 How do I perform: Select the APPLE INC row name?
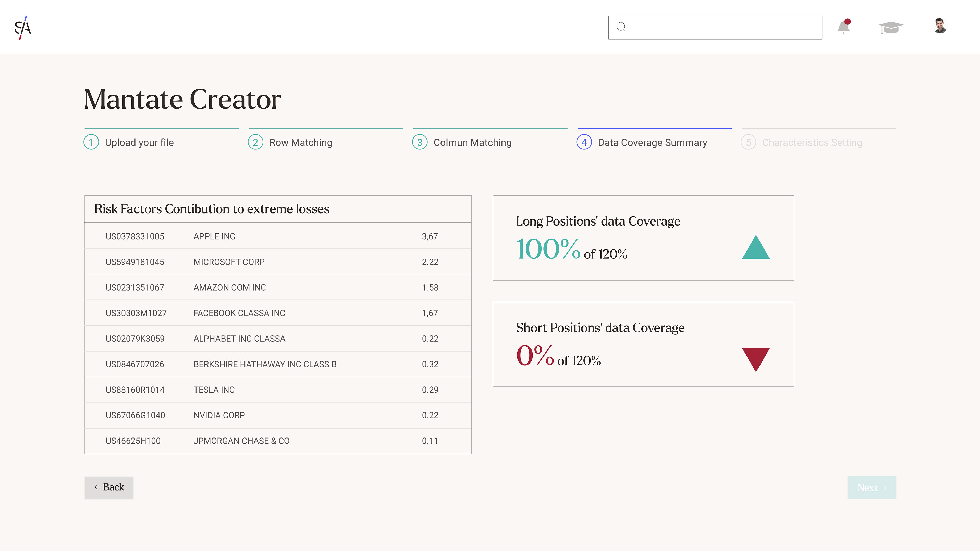pos(215,236)
